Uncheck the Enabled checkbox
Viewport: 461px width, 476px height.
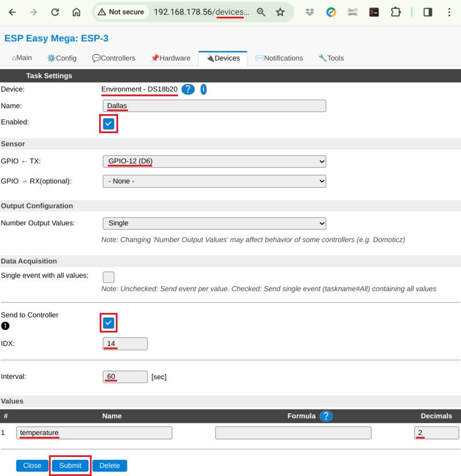coord(108,123)
